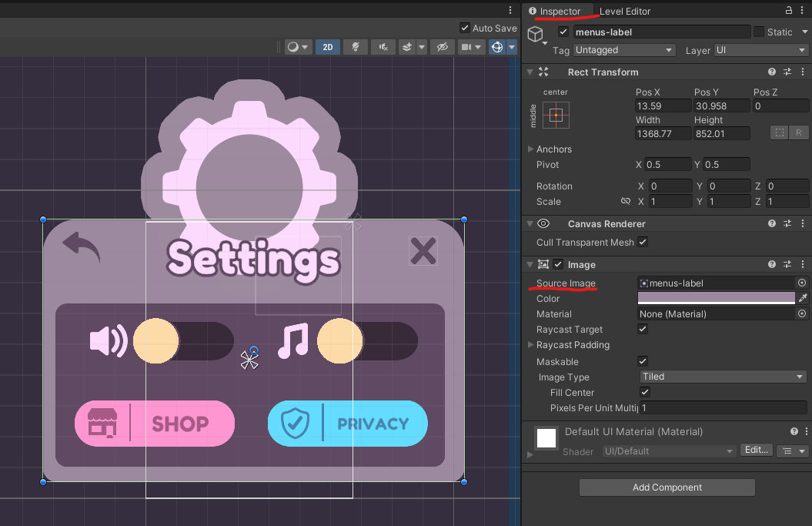Select the Inspector tab

click(560, 11)
